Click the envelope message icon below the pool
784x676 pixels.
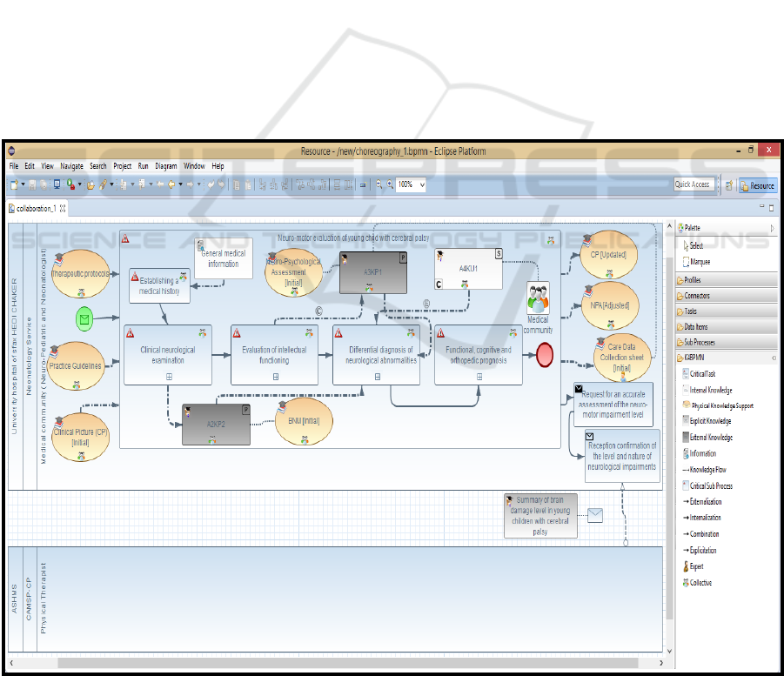(595, 515)
